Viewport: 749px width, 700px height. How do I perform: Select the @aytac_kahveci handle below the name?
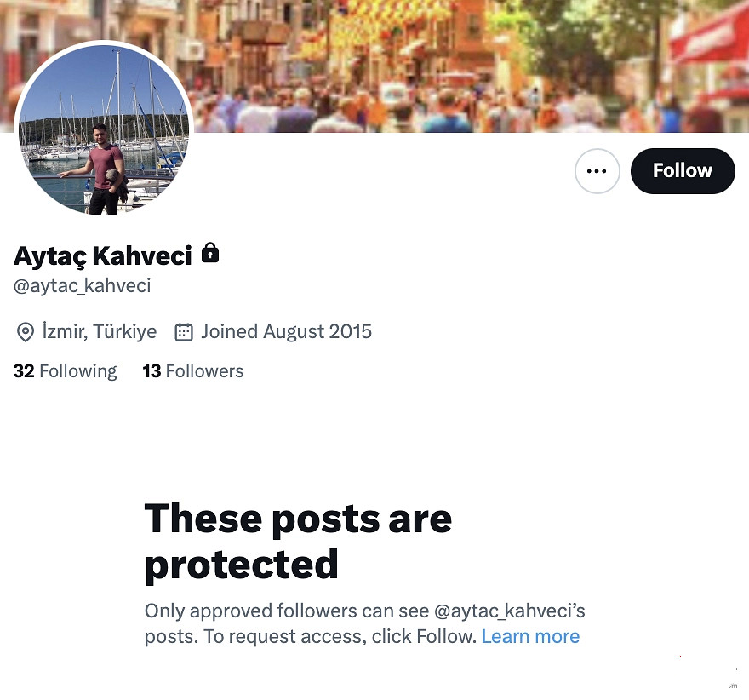(83, 286)
